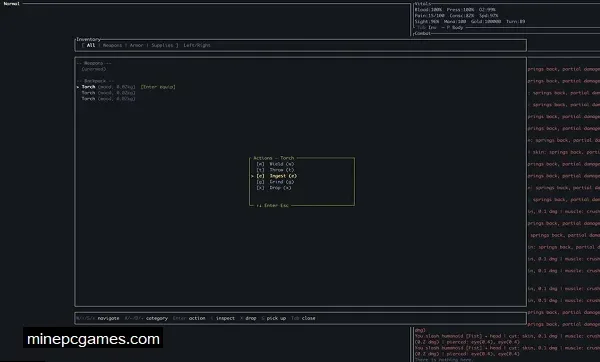
Task: Click the [Enter equip] hint
Action: coord(158,87)
